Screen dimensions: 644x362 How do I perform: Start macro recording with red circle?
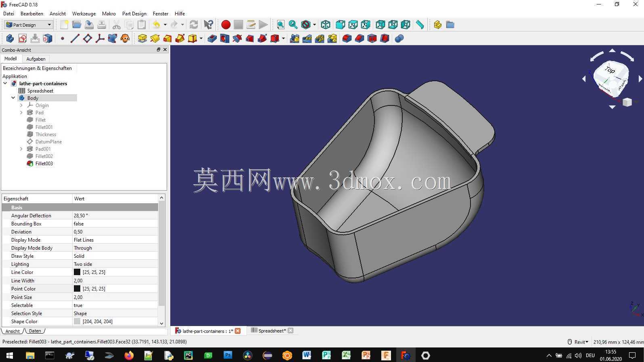click(226, 25)
